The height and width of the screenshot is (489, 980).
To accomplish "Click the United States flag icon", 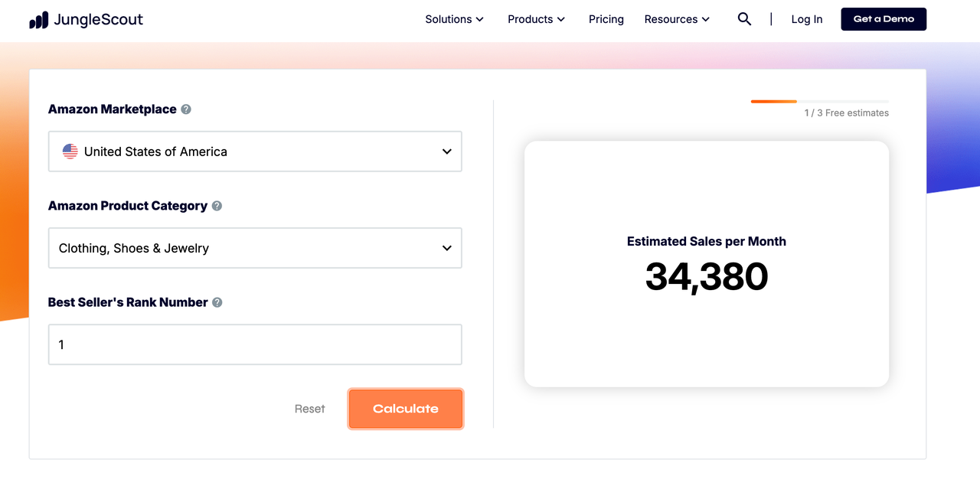I will coord(70,152).
